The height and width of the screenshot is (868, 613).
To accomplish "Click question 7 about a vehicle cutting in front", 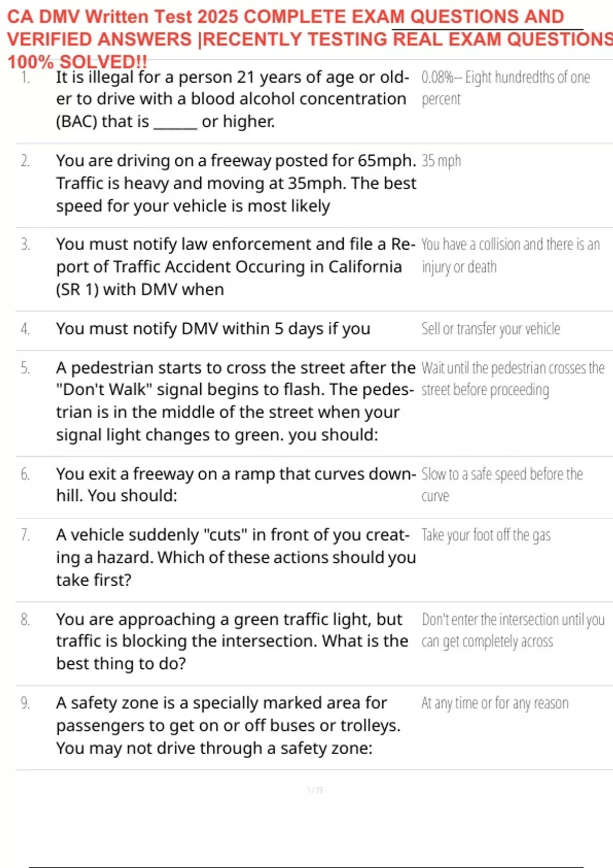I will coord(235,557).
